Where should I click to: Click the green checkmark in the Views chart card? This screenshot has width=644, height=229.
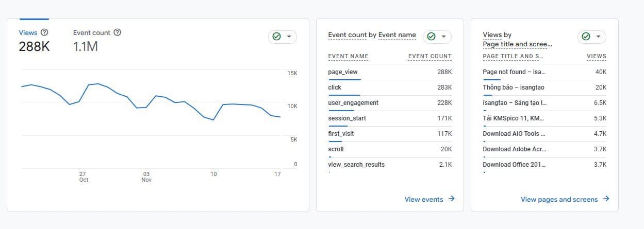tap(276, 37)
